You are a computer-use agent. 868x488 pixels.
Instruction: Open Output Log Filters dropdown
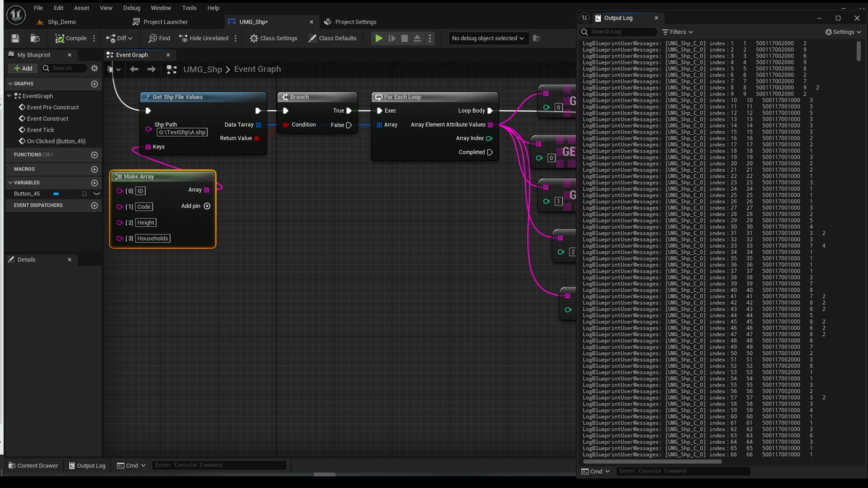pos(677,32)
